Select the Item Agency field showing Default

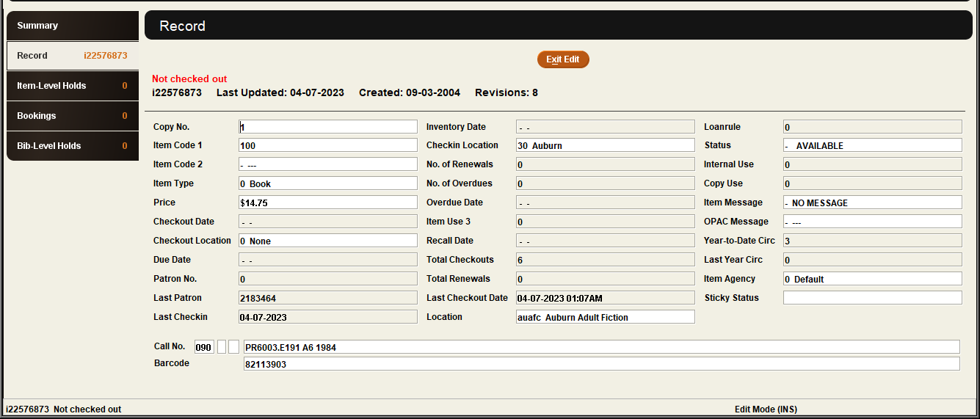[x=872, y=279]
